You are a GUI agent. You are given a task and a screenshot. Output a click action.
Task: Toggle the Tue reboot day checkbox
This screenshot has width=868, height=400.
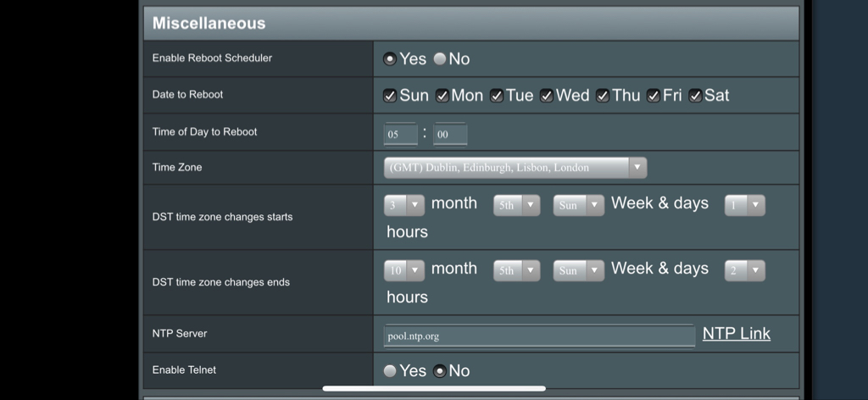tap(497, 96)
